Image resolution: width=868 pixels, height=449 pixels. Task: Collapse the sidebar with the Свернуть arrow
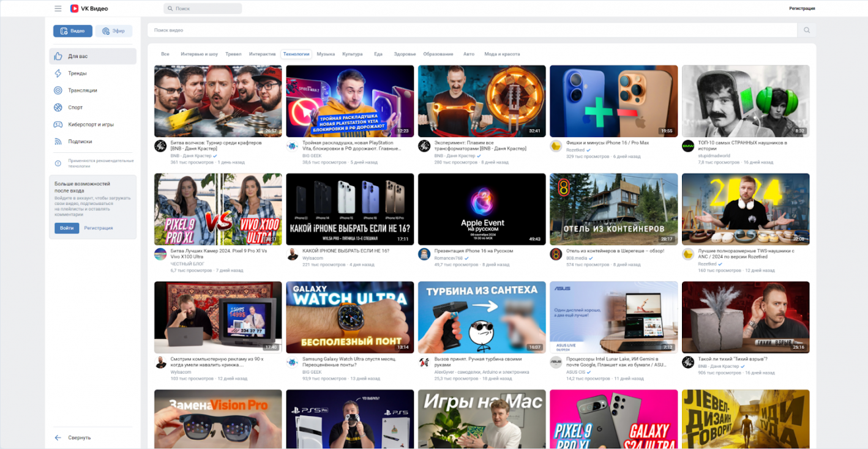[58, 438]
